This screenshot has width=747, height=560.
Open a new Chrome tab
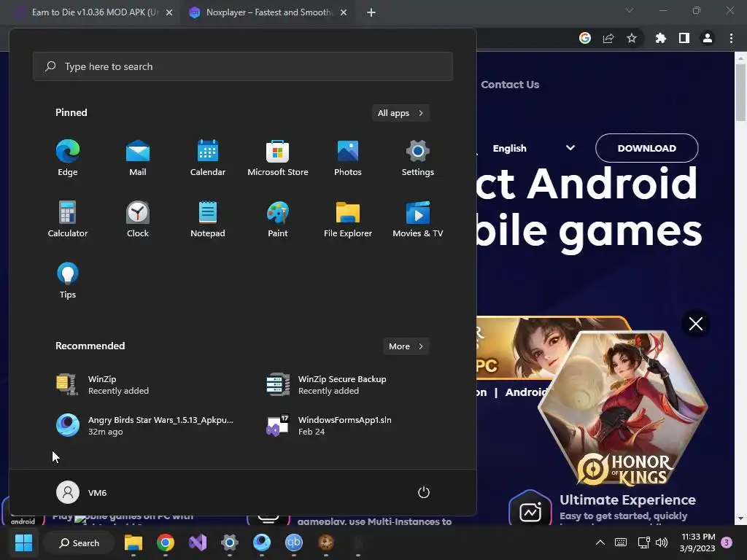[371, 12]
